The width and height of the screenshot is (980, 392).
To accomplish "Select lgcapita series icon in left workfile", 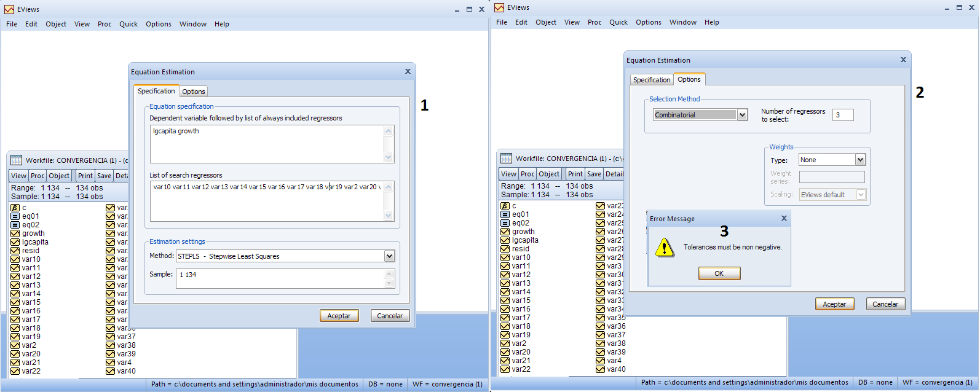I will (x=15, y=242).
